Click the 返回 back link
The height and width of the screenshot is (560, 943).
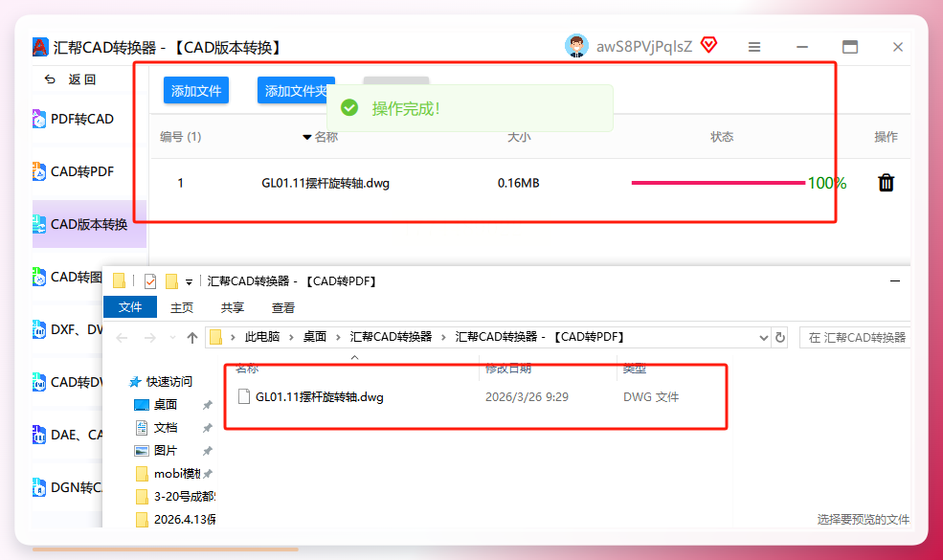pyautogui.click(x=81, y=79)
